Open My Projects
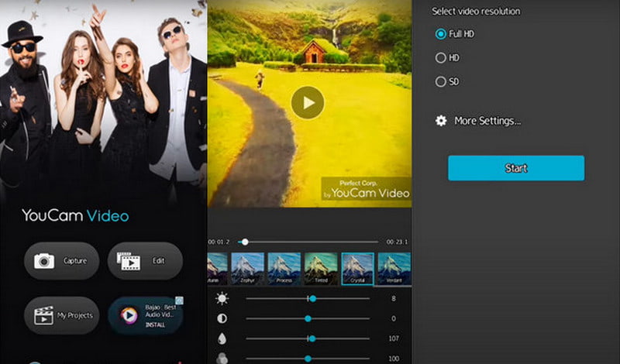The height and width of the screenshot is (364, 620). pos(62,315)
